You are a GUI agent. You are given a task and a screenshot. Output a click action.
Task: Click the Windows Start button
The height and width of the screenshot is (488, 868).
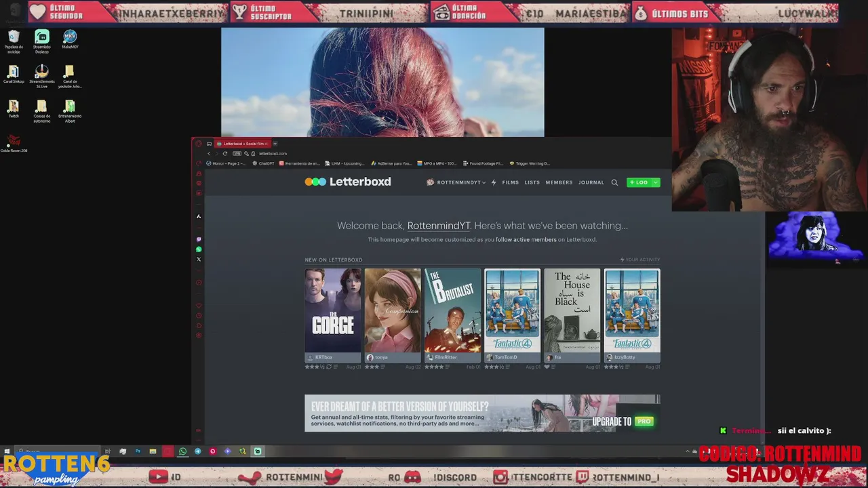7,451
